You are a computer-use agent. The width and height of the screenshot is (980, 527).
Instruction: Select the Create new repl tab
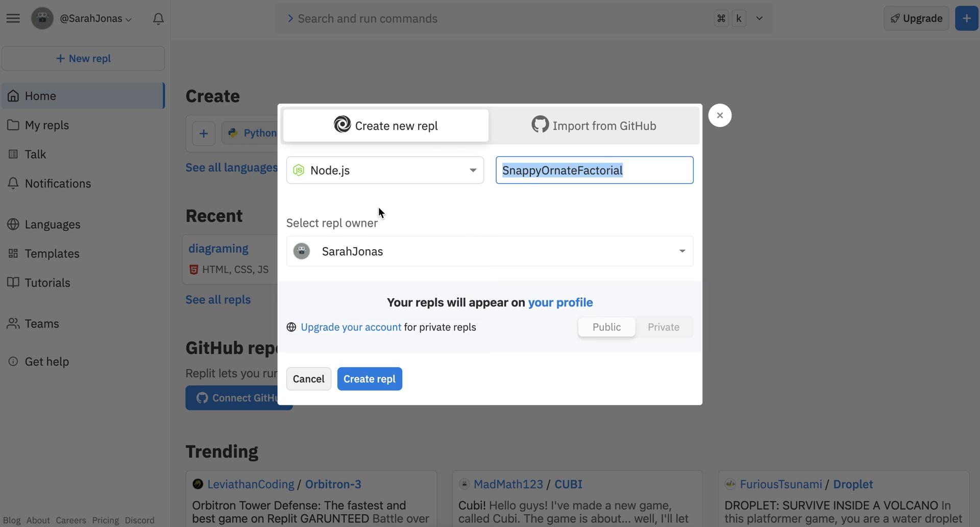click(x=386, y=126)
